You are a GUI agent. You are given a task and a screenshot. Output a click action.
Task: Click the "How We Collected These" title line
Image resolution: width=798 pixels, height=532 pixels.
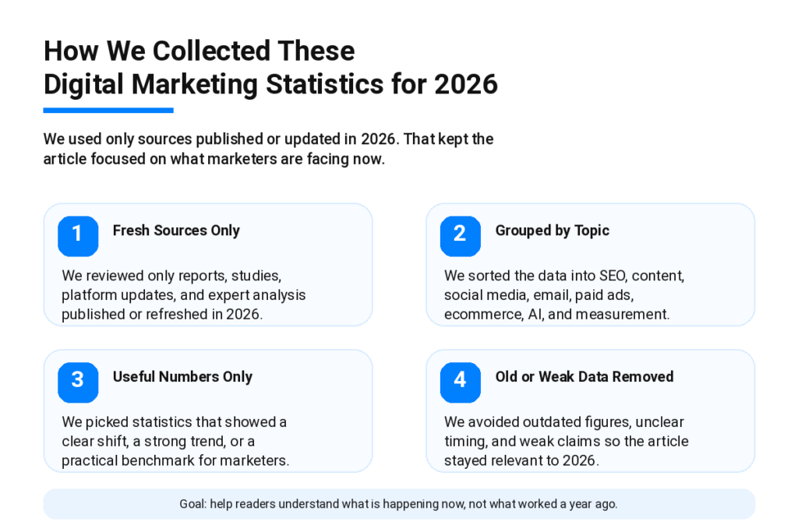click(199, 51)
